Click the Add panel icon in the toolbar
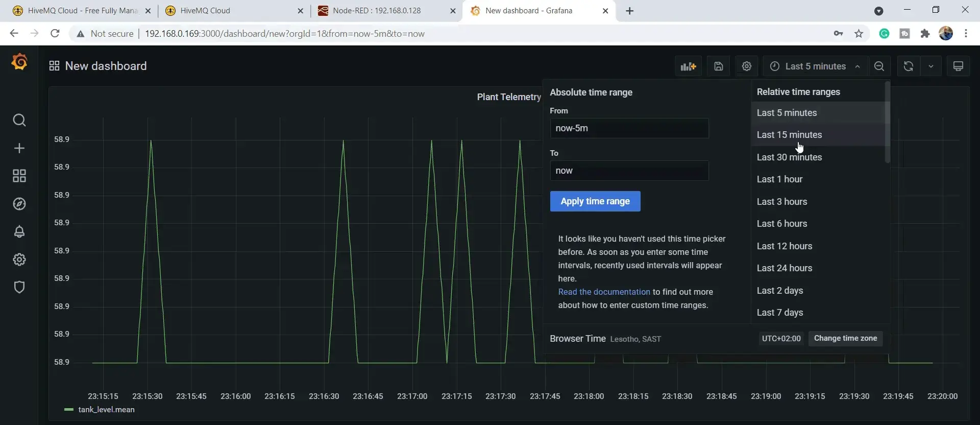Screen dimensions: 980x425 pyautogui.click(x=688, y=66)
